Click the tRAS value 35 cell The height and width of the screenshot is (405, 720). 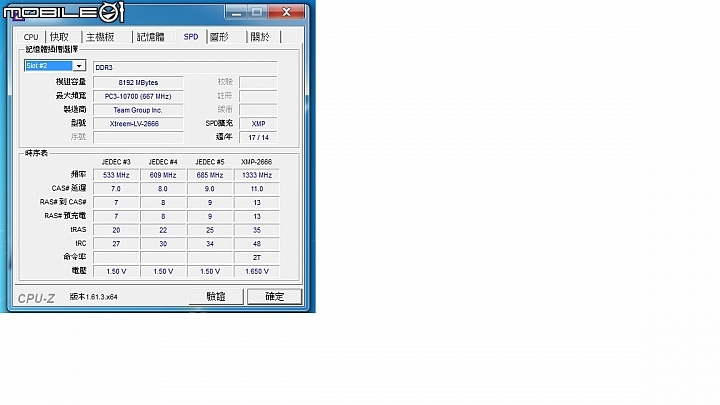pyautogui.click(x=257, y=231)
